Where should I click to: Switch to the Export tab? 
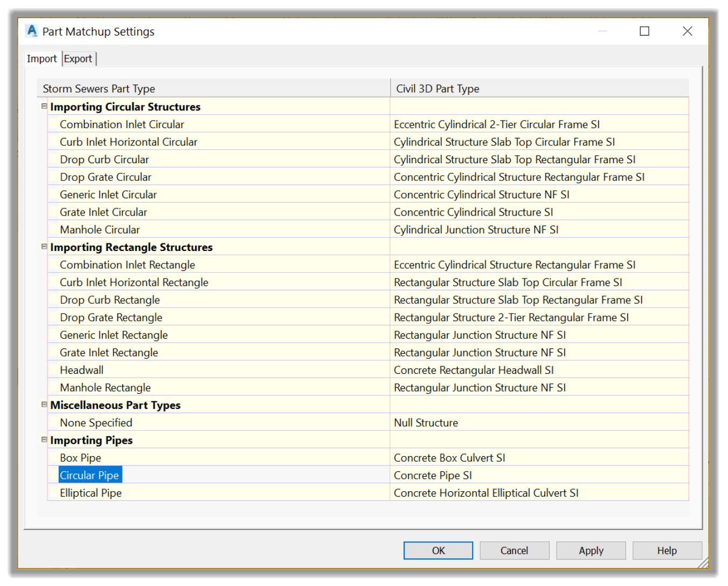[78, 59]
